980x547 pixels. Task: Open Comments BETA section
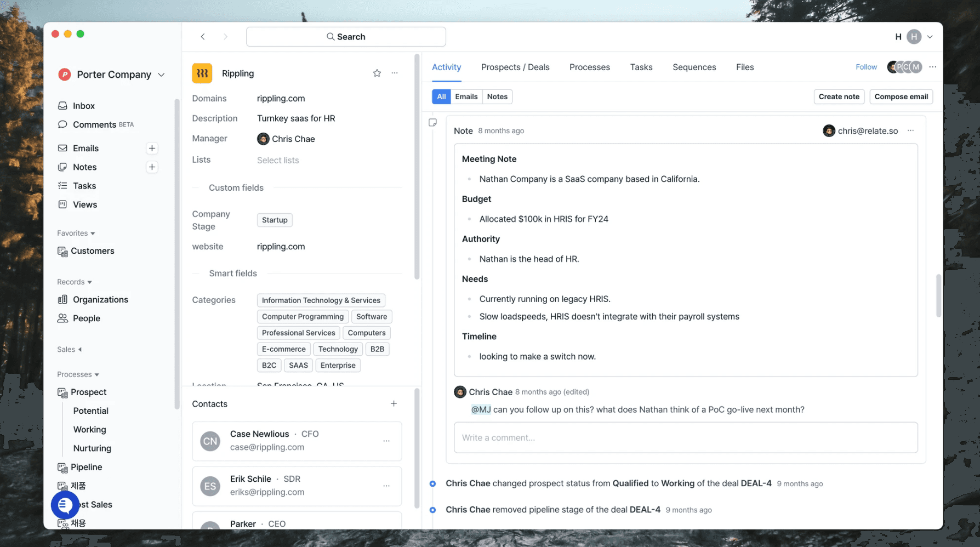(96, 124)
